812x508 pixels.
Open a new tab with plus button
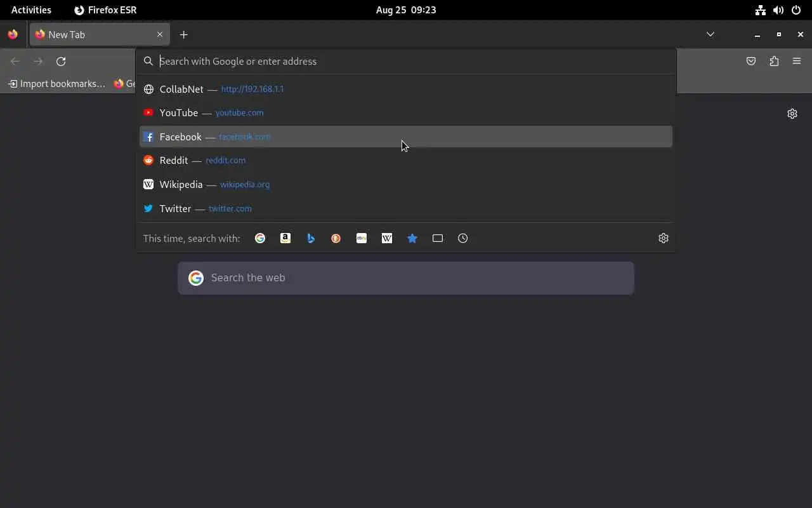point(184,34)
